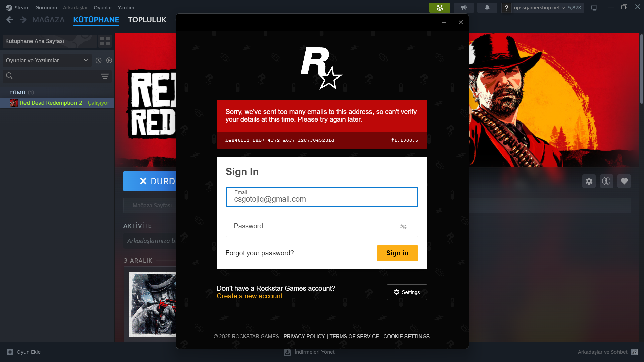644x362 pixels.
Task: Click the downloads tray icon
Action: [287, 352]
